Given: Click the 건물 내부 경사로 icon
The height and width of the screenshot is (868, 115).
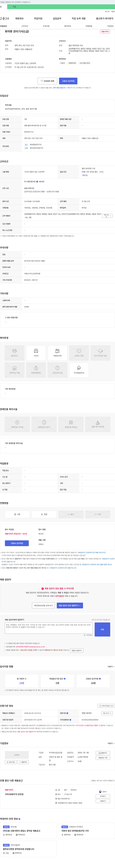Looking at the screenshot, I should pos(98,424).
